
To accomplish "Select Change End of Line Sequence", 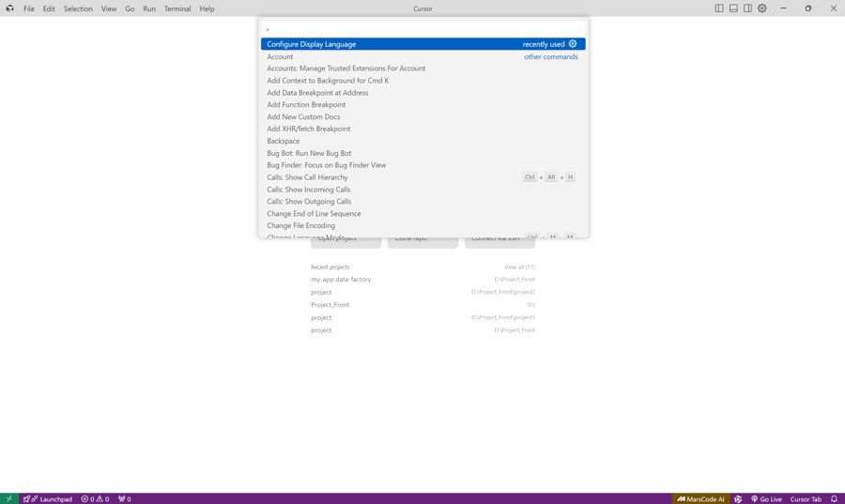I will (423, 214).
